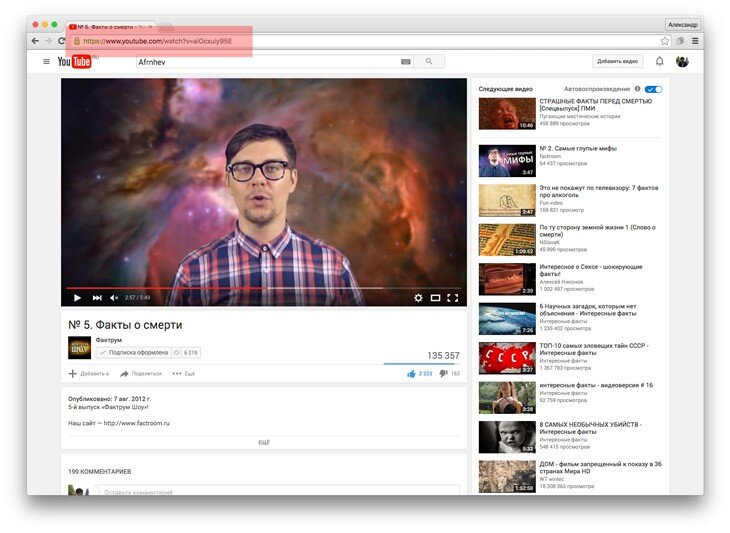Viewport: 730px width, 533px height.
Task: Select the browser tab № 5. Факты о смерти
Action: 111,27
